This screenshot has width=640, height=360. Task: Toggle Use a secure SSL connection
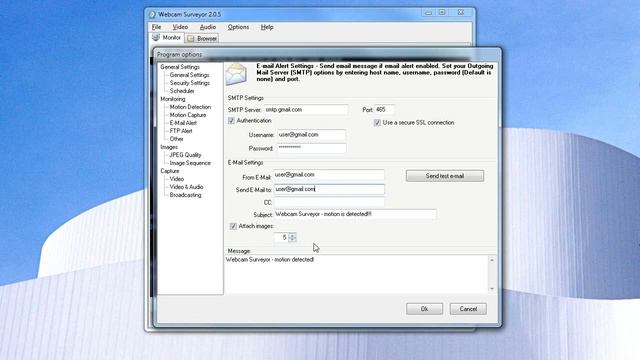(377, 123)
